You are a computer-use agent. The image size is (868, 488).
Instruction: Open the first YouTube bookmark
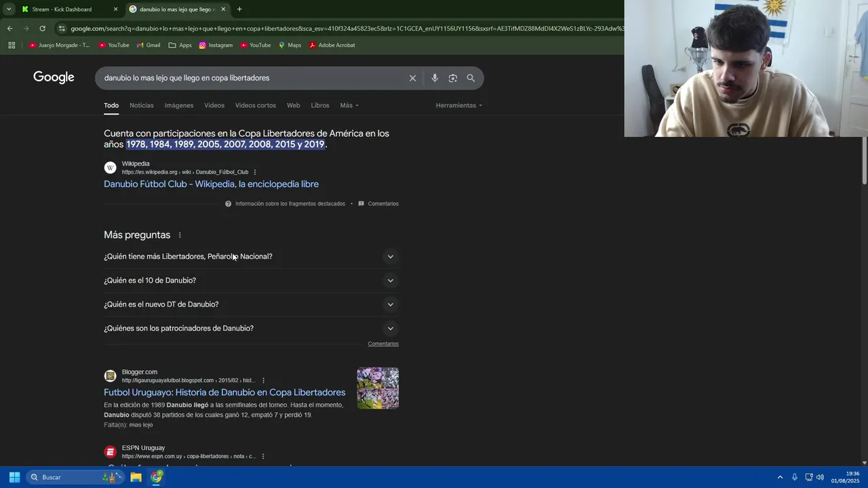114,45
